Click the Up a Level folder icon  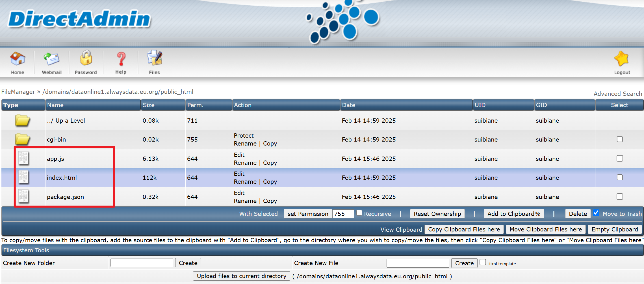[x=23, y=120]
